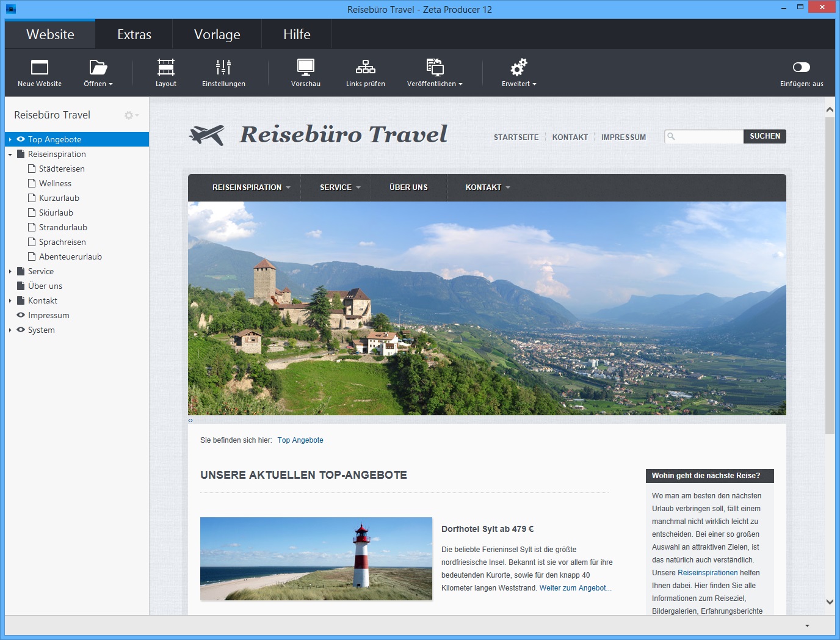Toggle visibility eye icon for Impressum page
The height and width of the screenshot is (640, 840).
tap(21, 315)
